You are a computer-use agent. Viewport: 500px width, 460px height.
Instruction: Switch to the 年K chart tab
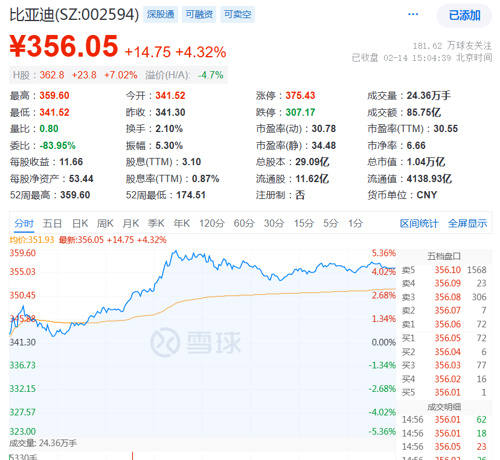coord(182,223)
